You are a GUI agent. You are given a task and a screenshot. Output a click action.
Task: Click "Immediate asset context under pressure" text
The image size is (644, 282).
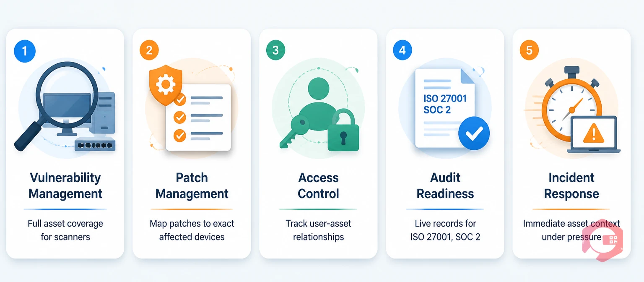(x=571, y=230)
